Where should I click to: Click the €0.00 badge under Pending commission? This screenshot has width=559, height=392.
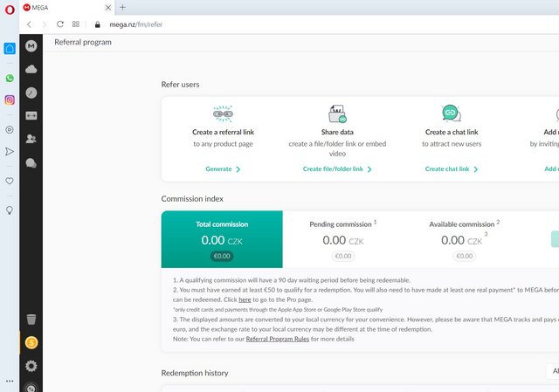343,256
